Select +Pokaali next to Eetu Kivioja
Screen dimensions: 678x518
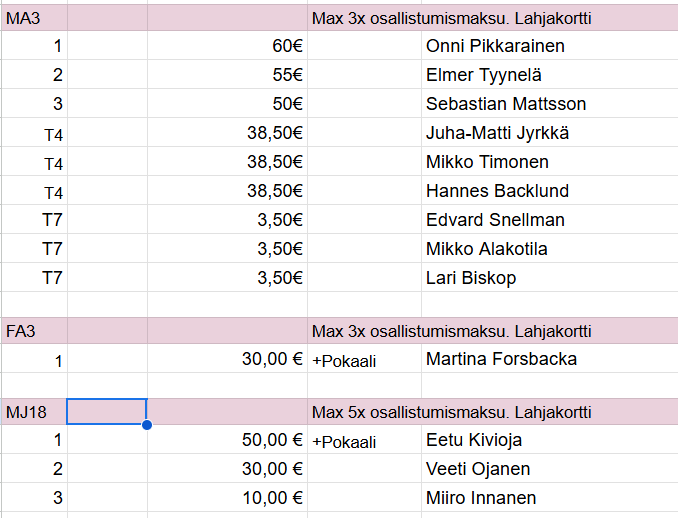344,441
